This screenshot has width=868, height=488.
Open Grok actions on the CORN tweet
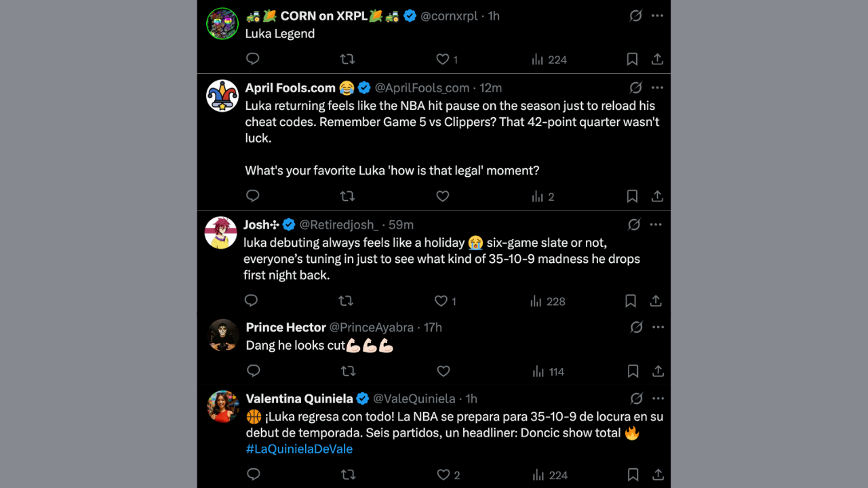pos(635,15)
